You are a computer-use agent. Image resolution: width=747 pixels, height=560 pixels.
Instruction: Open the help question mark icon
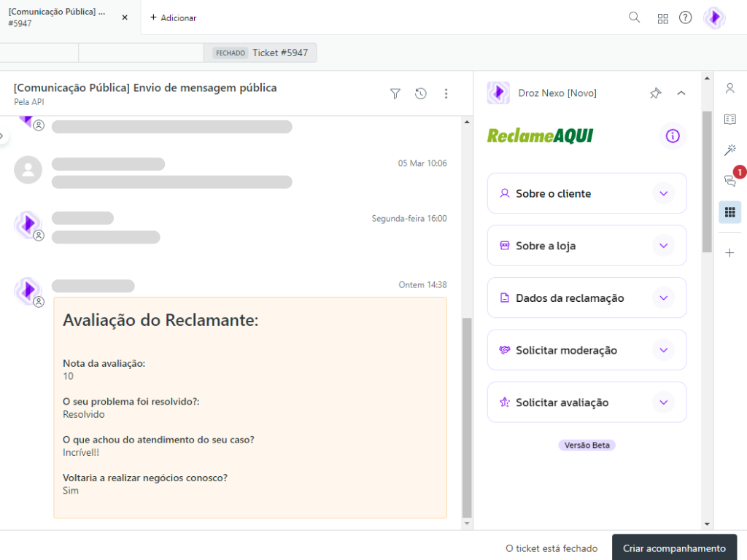point(685,17)
